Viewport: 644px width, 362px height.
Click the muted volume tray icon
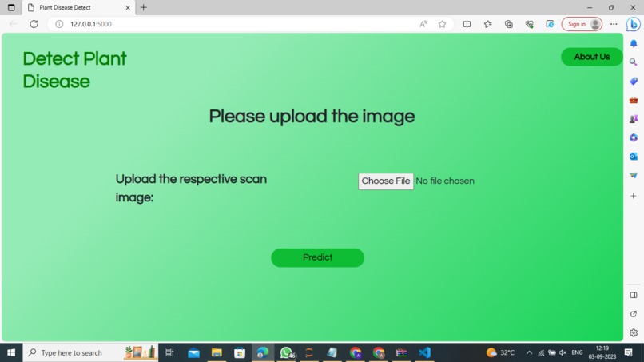563,352
